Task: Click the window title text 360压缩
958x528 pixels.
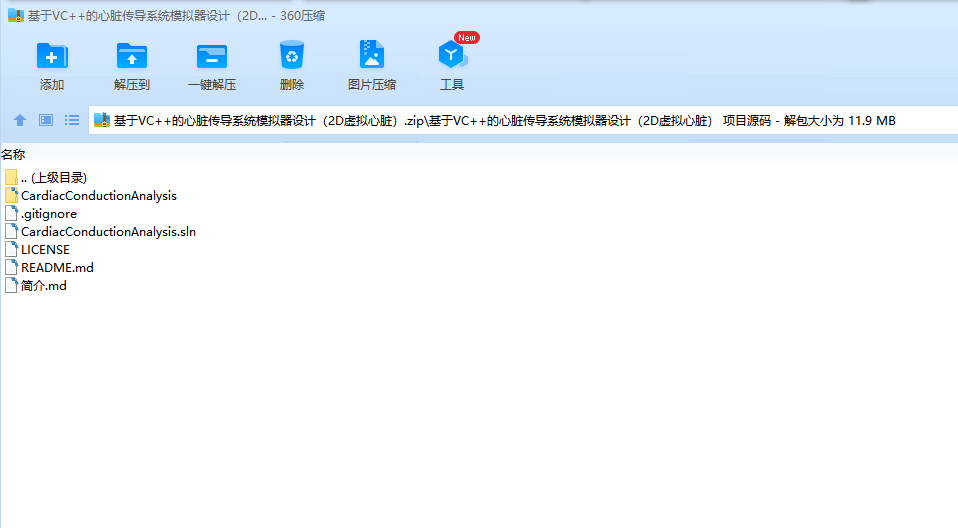Action: (302, 16)
